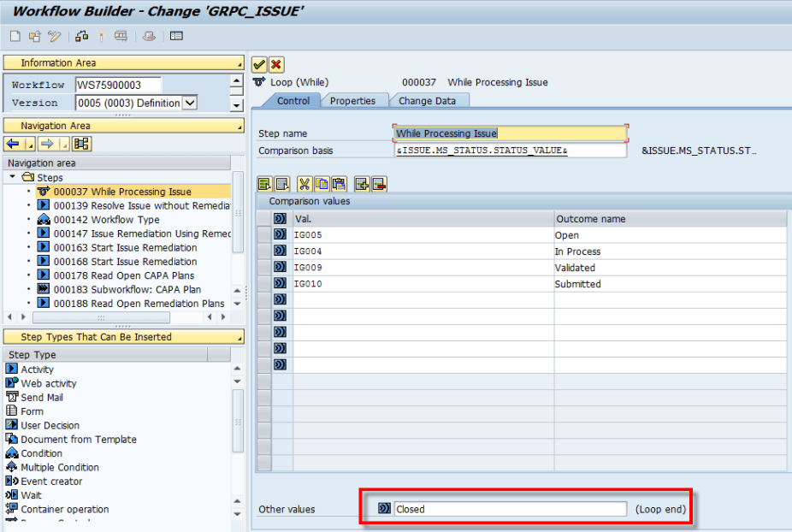Select step 000142 Workflow Type in the tree
The height and width of the screenshot is (532, 792).
point(107,220)
